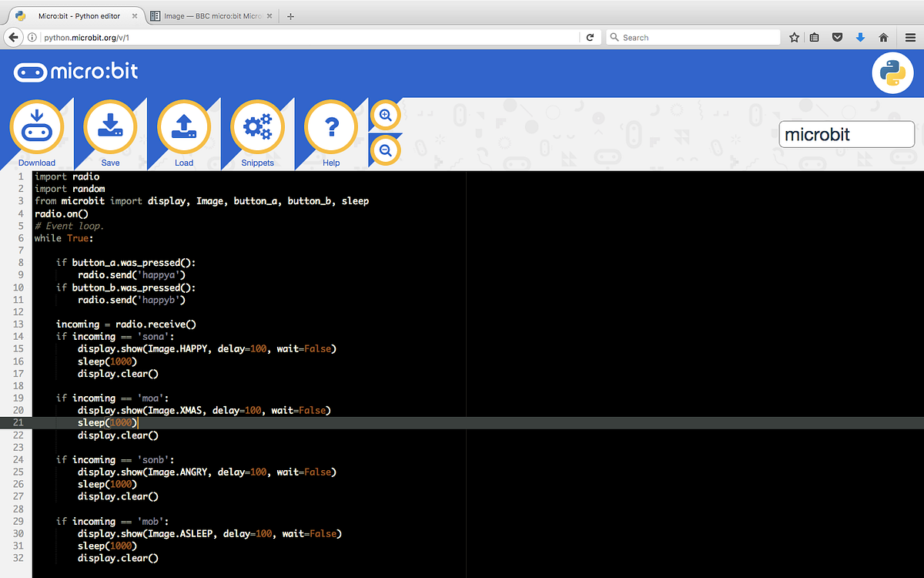Open a new browser tab
Image resolution: width=924 pixels, height=578 pixels.
pyautogui.click(x=289, y=14)
